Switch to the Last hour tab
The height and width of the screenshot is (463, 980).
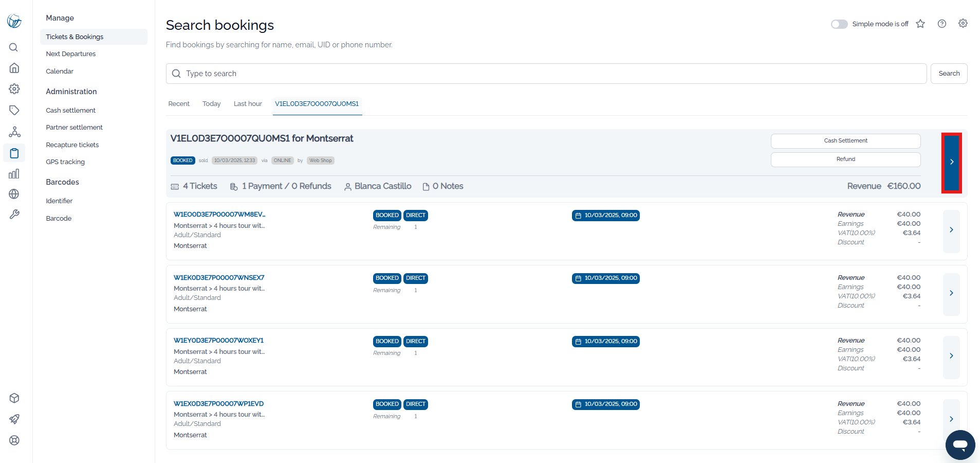tap(248, 104)
